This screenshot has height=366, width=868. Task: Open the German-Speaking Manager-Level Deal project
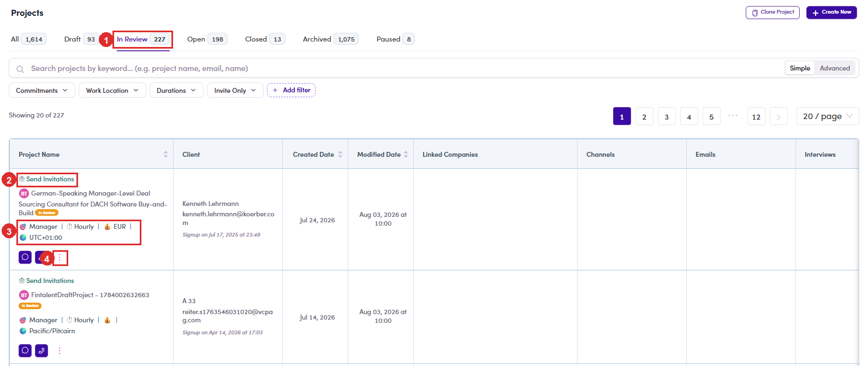point(92,203)
